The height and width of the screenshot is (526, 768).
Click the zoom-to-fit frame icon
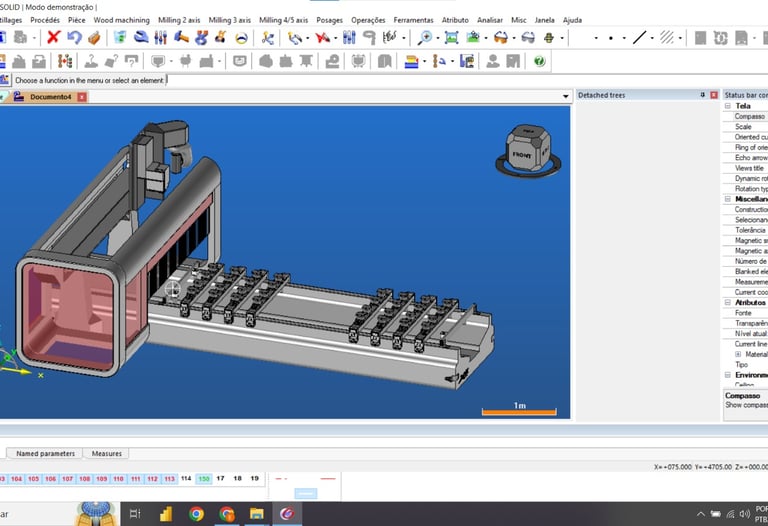pos(452,38)
